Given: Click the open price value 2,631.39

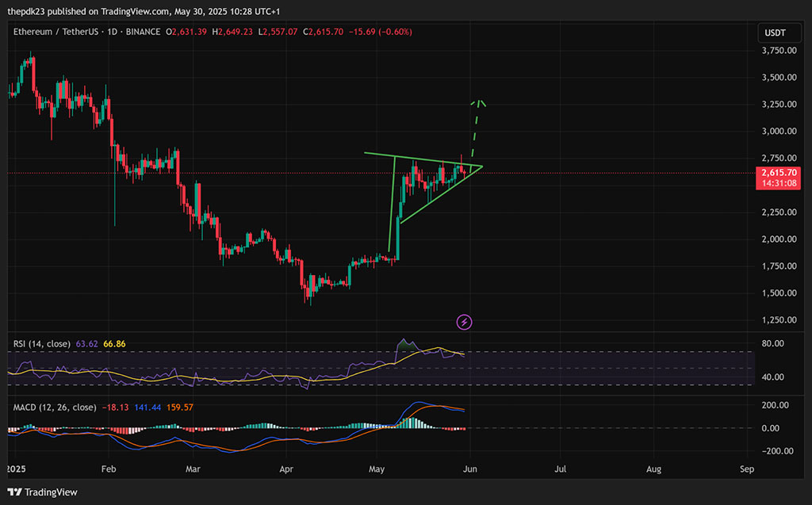Looking at the screenshot, I should [x=189, y=32].
